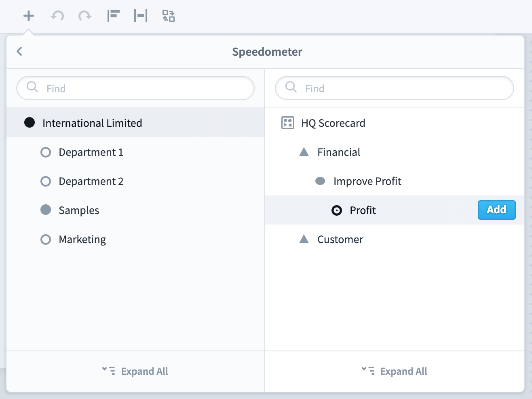
Task: Click the swap widgets toolbar icon
Action: click(x=168, y=16)
